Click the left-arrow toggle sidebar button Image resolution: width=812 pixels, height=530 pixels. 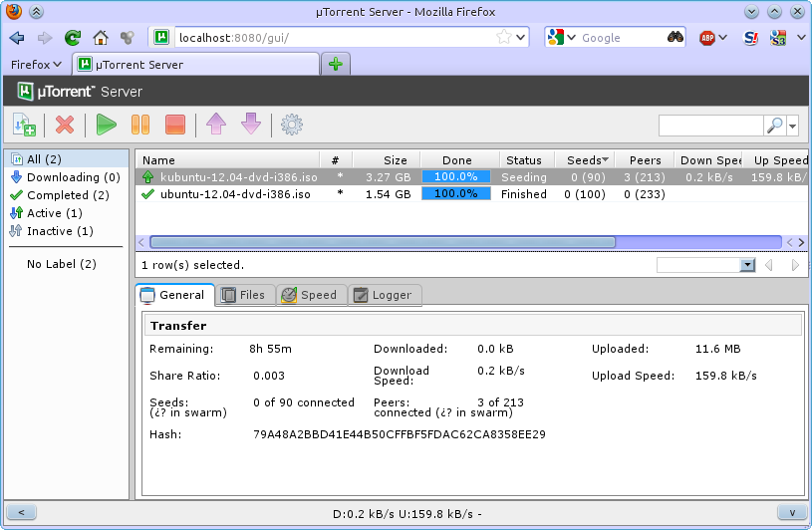coord(21,512)
